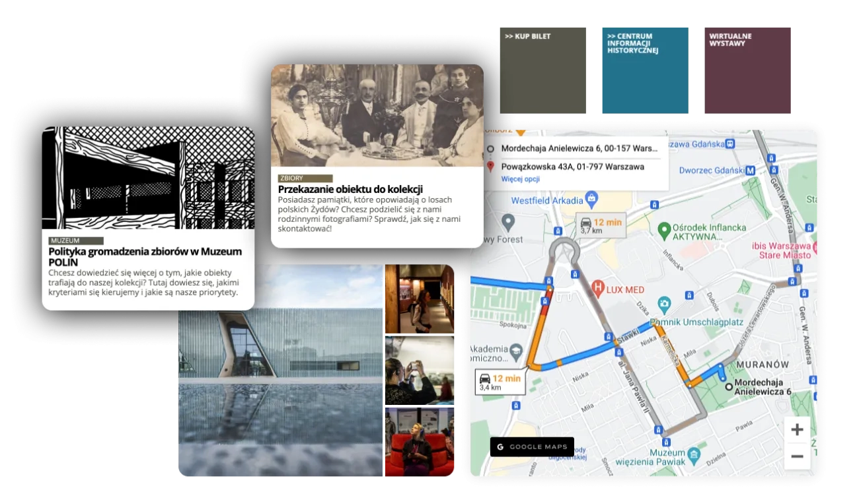Open the Google Maps button
The image size is (859, 504).
[532, 447]
